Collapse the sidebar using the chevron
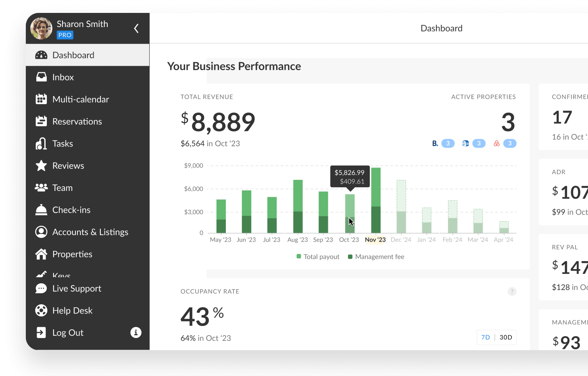Viewport: 588px width, 376px height. pyautogui.click(x=136, y=28)
